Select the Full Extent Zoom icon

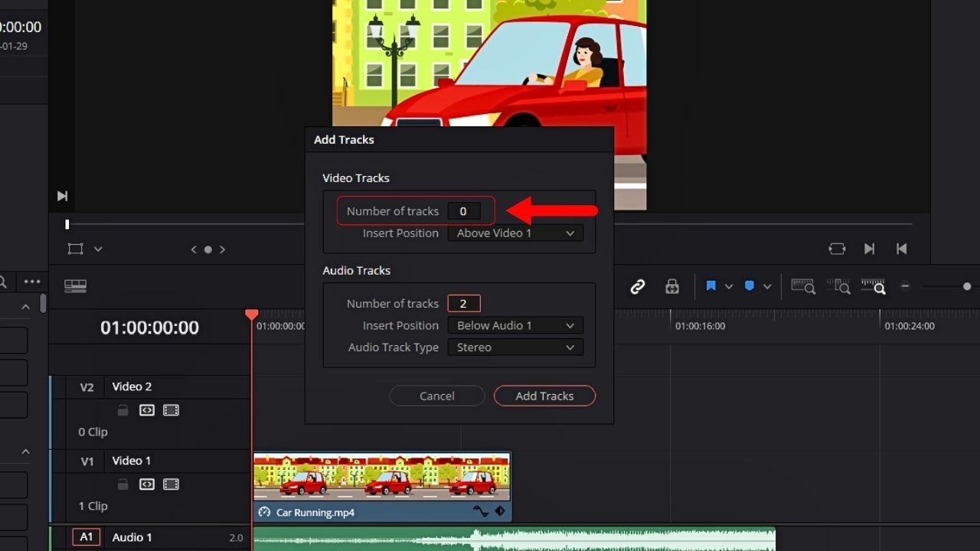[803, 286]
